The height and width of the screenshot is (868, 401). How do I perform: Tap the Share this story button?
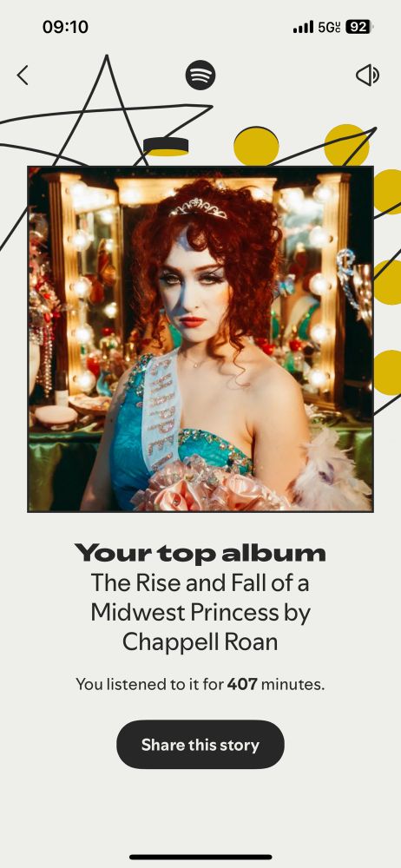pos(200,745)
